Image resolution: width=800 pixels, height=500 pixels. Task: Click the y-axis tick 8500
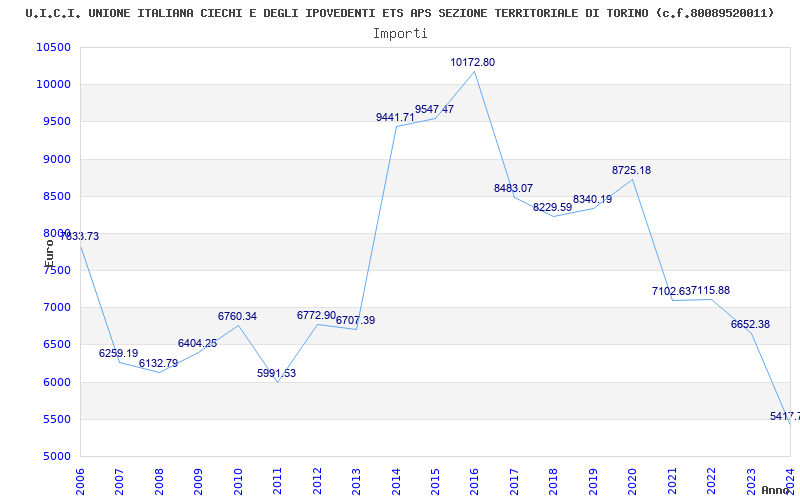tap(56, 196)
